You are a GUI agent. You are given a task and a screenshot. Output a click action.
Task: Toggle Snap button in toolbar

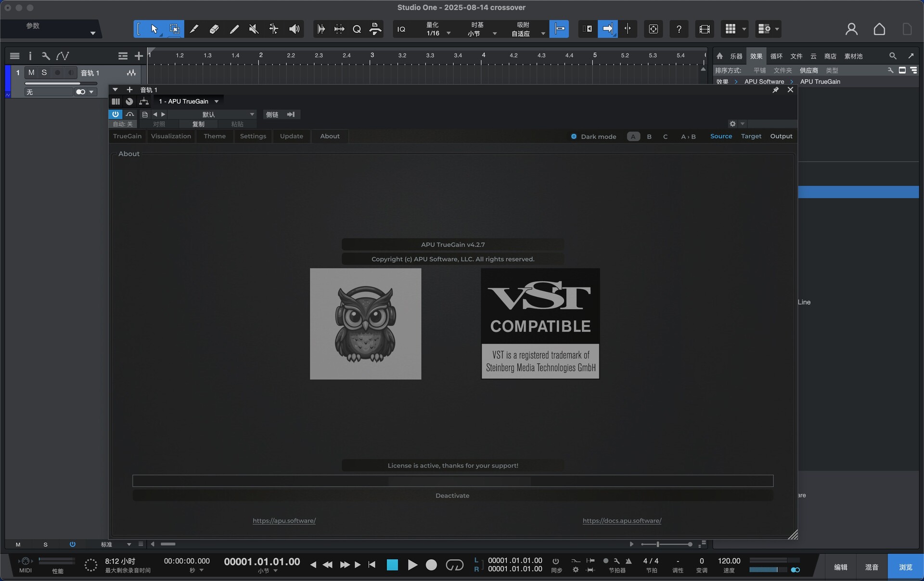pyautogui.click(x=559, y=29)
